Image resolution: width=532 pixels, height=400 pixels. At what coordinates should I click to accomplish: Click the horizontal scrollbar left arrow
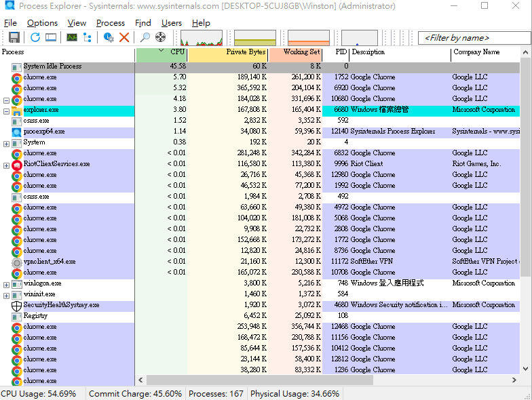(x=141, y=380)
